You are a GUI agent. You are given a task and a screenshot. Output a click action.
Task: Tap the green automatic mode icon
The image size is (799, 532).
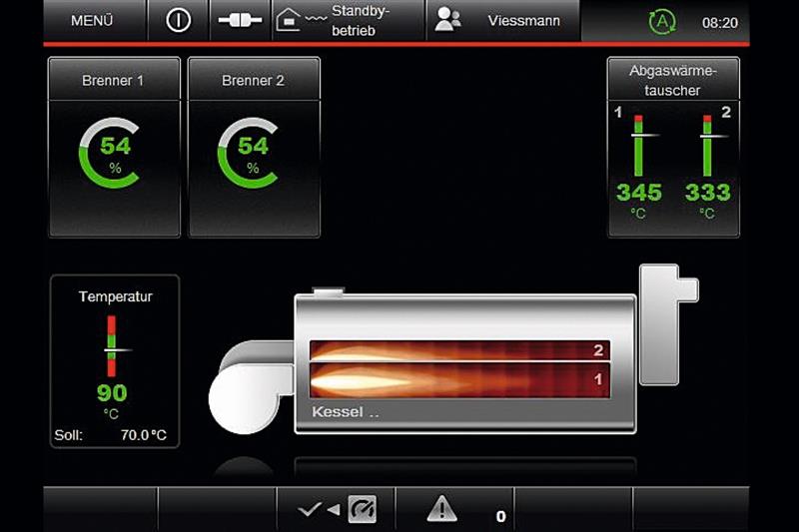pos(661,22)
